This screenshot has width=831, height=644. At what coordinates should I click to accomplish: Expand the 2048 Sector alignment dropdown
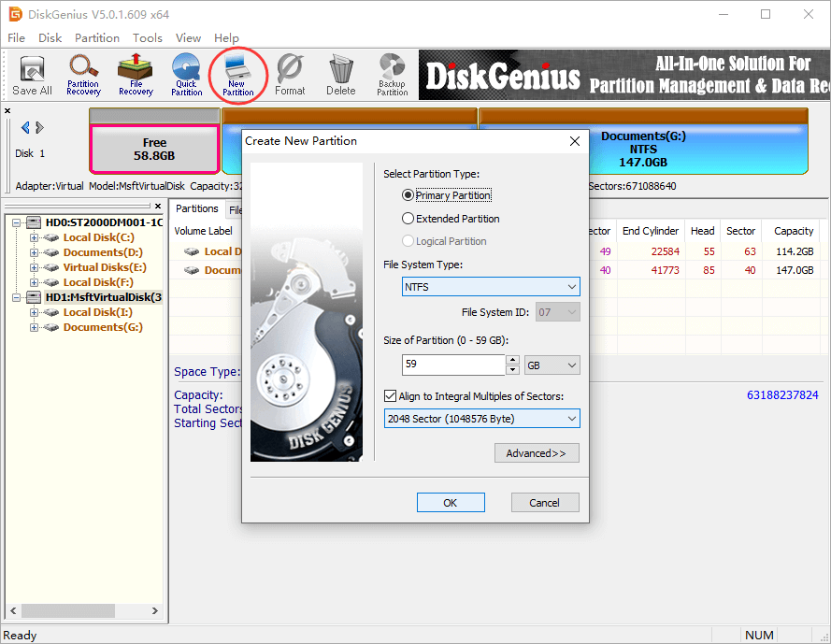pos(481,419)
